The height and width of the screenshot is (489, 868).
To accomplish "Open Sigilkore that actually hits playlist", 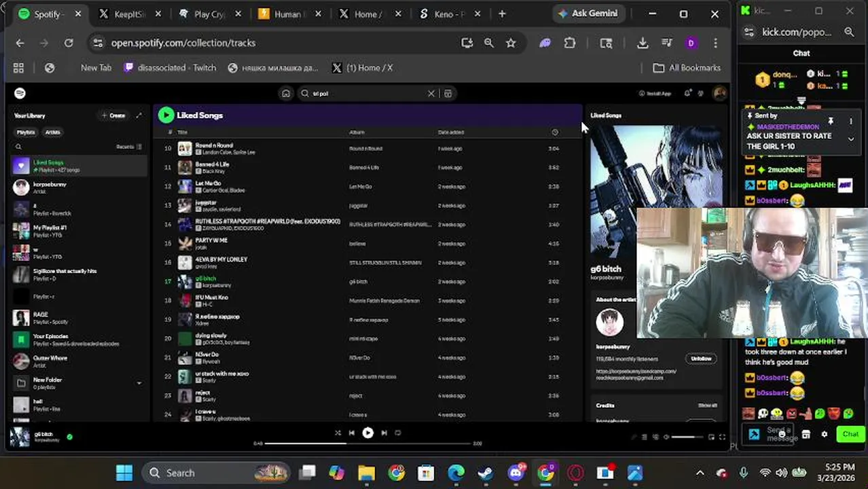I will [79, 274].
